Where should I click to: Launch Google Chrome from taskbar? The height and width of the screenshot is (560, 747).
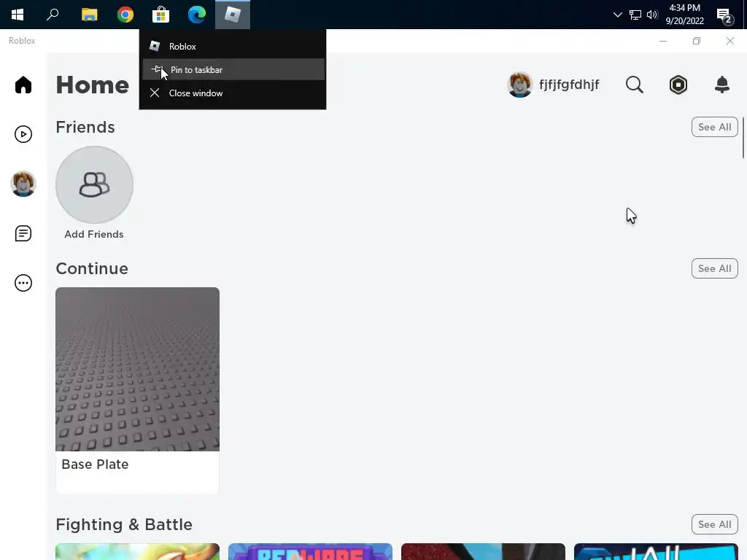tap(125, 15)
